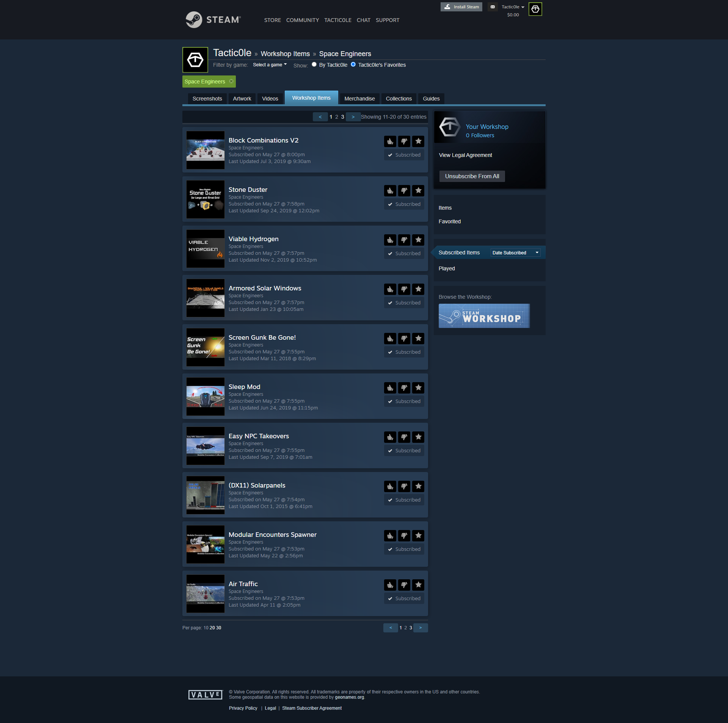Expand the Date Subscribed sort dropdown

515,253
